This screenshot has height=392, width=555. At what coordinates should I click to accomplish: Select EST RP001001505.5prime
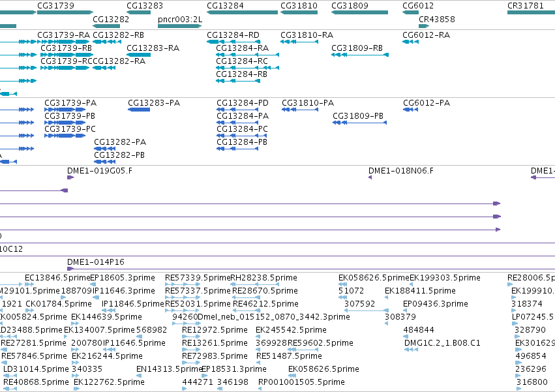click(301, 383)
